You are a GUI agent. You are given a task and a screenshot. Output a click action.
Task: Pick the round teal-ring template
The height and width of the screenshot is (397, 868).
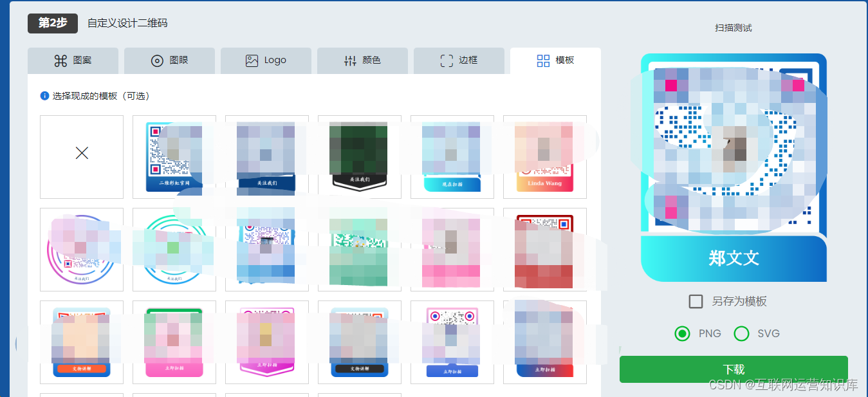tap(174, 250)
